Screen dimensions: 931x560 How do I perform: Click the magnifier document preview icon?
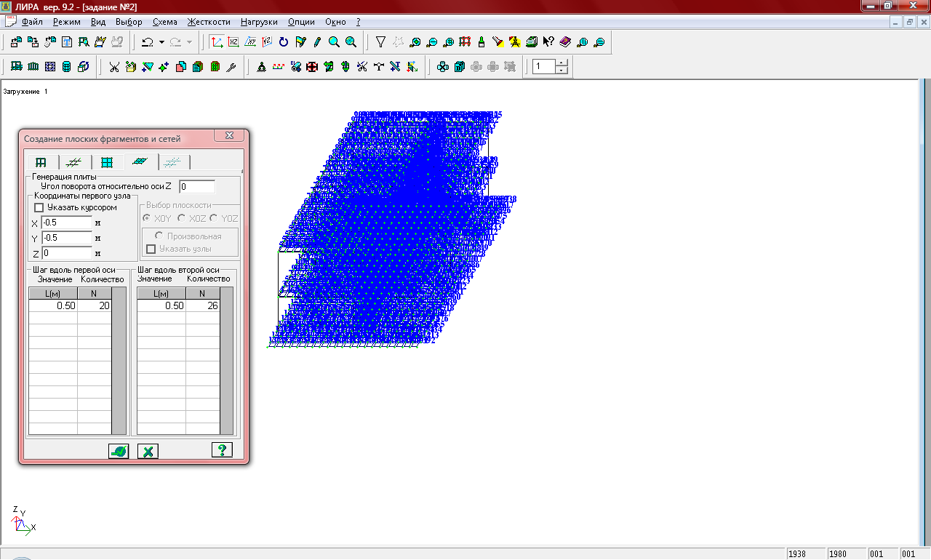point(83,42)
